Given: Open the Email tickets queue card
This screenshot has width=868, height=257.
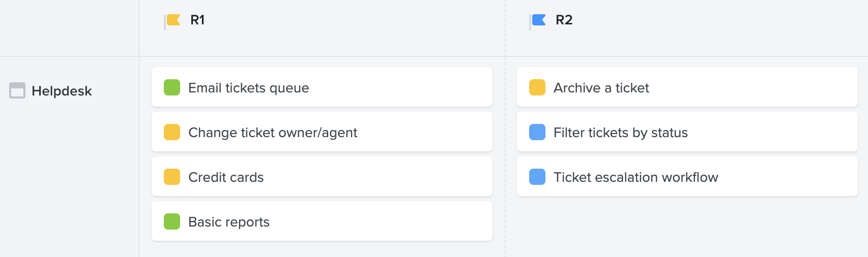Looking at the screenshot, I should [322, 87].
